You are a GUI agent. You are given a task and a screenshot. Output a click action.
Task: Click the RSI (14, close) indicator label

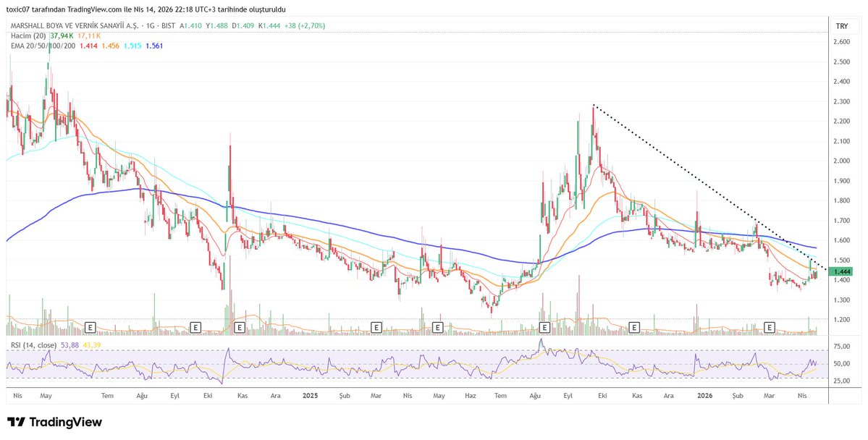tap(33, 345)
